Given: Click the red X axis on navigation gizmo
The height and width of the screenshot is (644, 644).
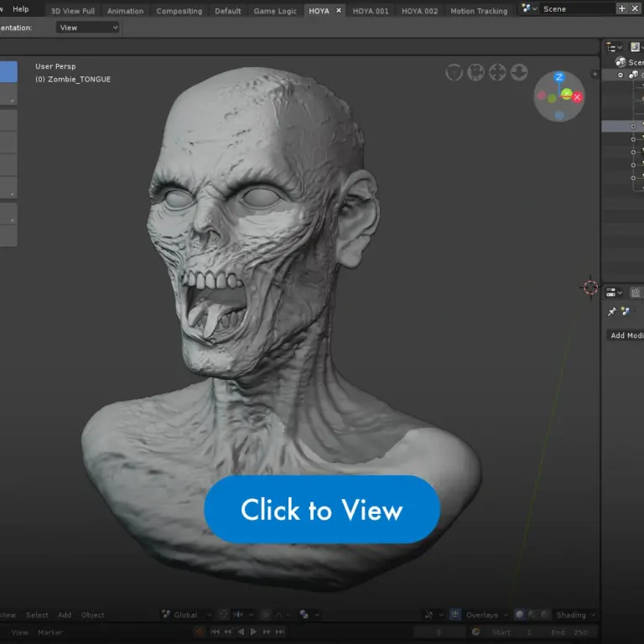Looking at the screenshot, I should [x=577, y=97].
